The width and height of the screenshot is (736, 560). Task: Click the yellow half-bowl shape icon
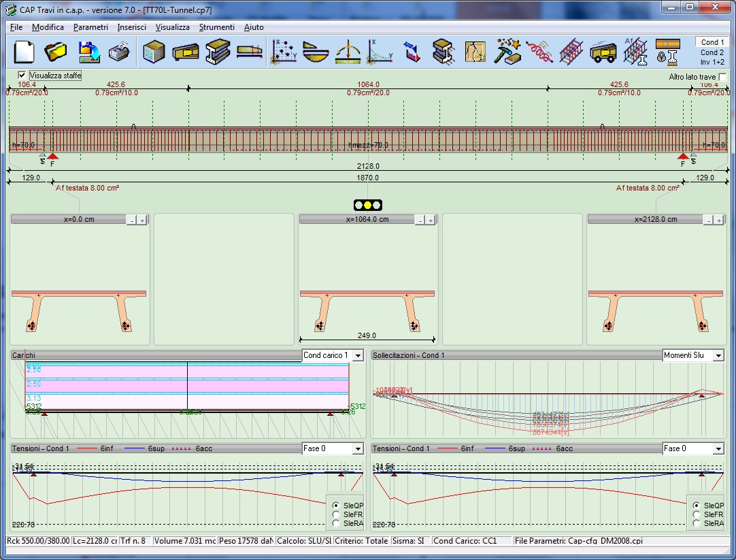(x=316, y=52)
